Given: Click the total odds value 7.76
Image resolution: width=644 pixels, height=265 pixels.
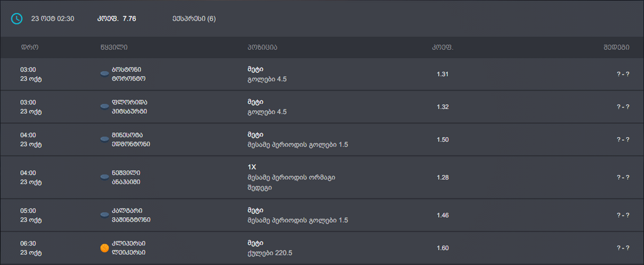Looking at the screenshot, I should click(x=130, y=18).
